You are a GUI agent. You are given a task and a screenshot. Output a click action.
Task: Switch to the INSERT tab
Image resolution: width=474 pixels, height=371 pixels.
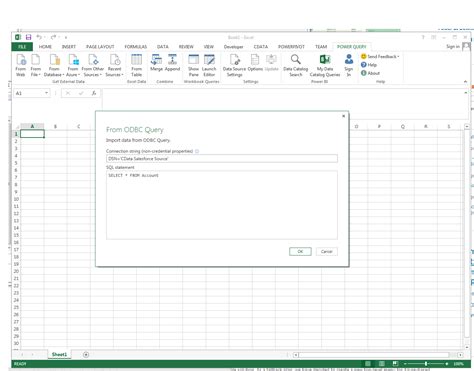[69, 47]
